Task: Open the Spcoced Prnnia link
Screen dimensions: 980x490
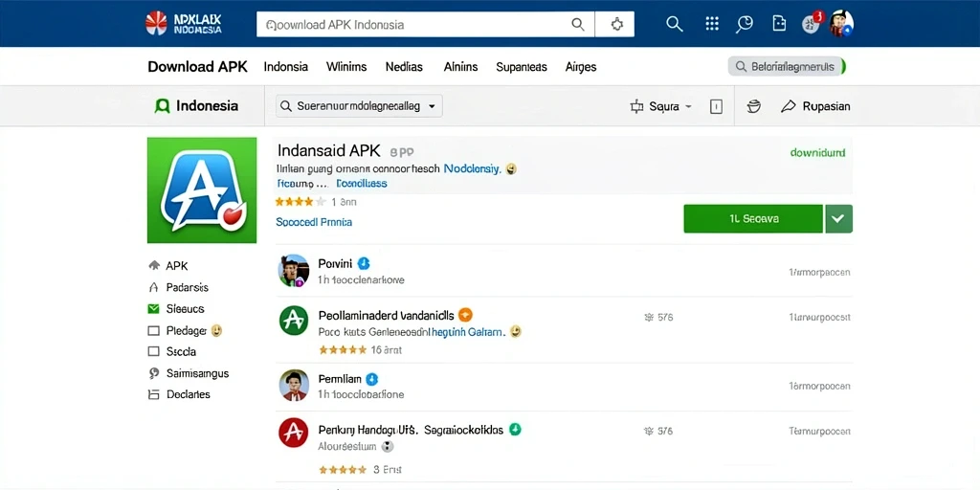Action: pyautogui.click(x=314, y=222)
